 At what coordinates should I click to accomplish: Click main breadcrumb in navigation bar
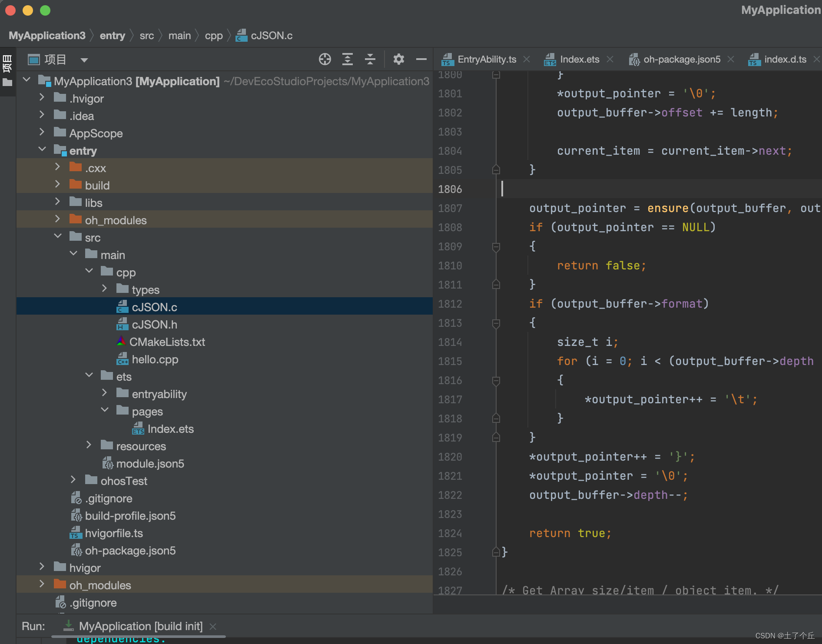(x=179, y=36)
